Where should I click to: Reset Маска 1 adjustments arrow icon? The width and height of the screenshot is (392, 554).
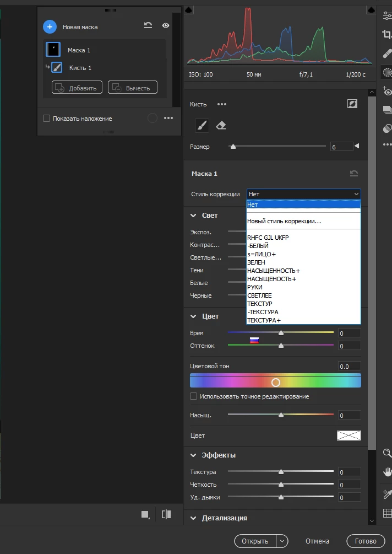tap(354, 173)
